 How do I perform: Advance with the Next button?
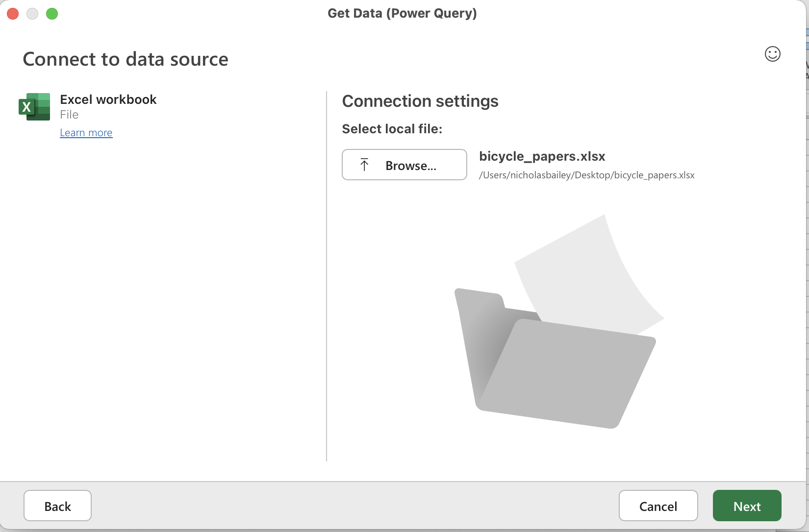747,506
